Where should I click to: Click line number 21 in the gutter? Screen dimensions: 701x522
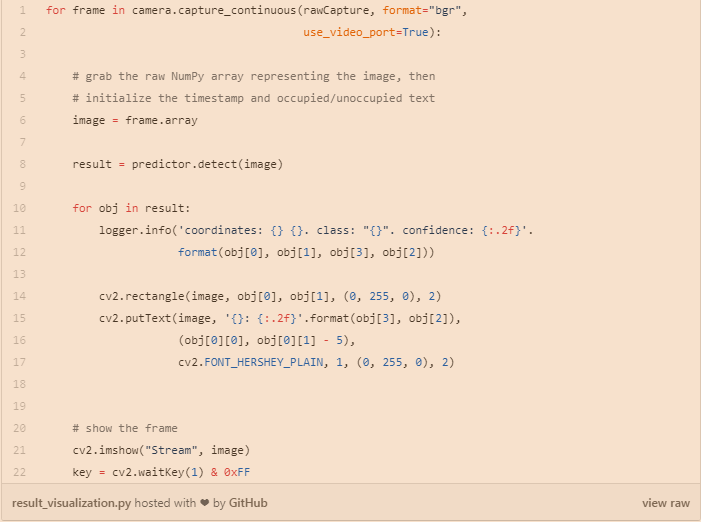point(20,450)
